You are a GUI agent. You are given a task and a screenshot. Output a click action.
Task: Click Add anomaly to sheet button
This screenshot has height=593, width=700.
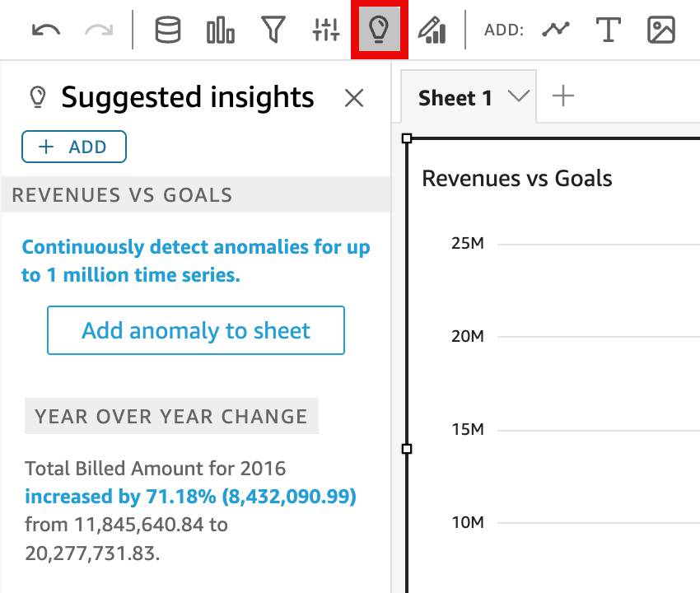(196, 330)
